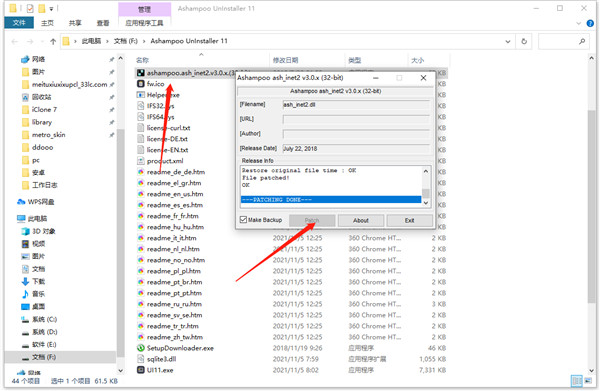This screenshot has width=600, height=391.
Task: Select the readme_en_us.htm file
Action: click(x=175, y=194)
